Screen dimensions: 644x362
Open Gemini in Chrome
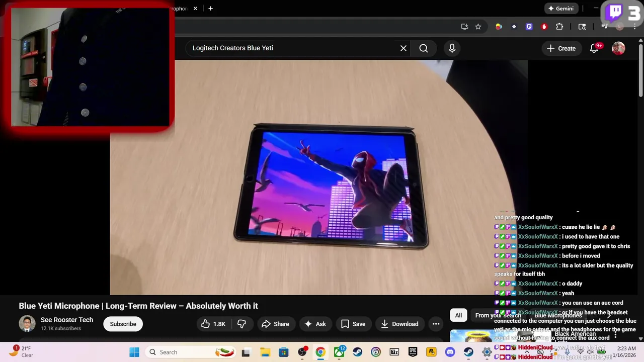[x=560, y=9]
